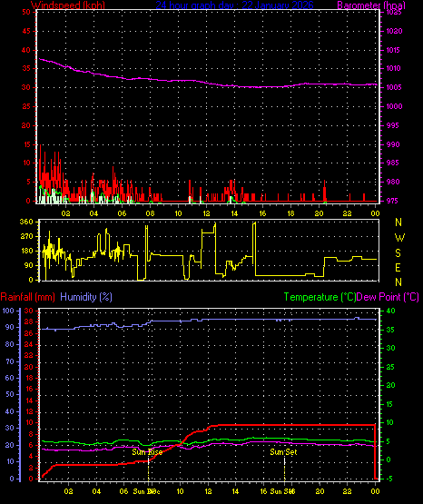This screenshot has height=504, width=423.
Task: Select the 70 value on humidity axis
Action: tap(10, 361)
